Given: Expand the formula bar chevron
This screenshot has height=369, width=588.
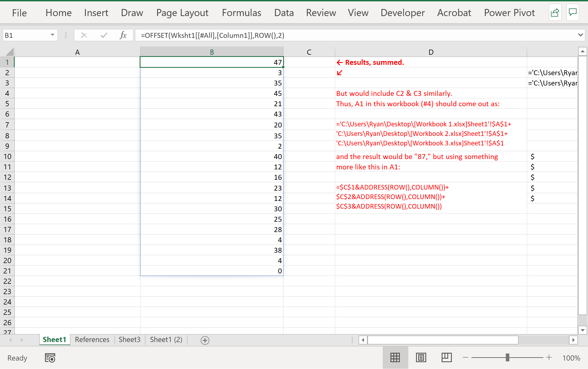Looking at the screenshot, I should pyautogui.click(x=580, y=35).
